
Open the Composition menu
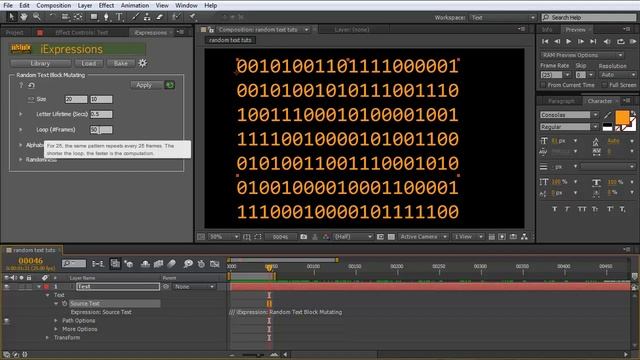[53, 5]
